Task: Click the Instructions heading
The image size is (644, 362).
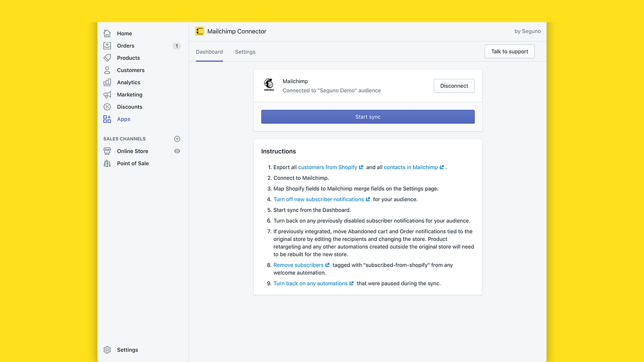Action: coord(279,151)
